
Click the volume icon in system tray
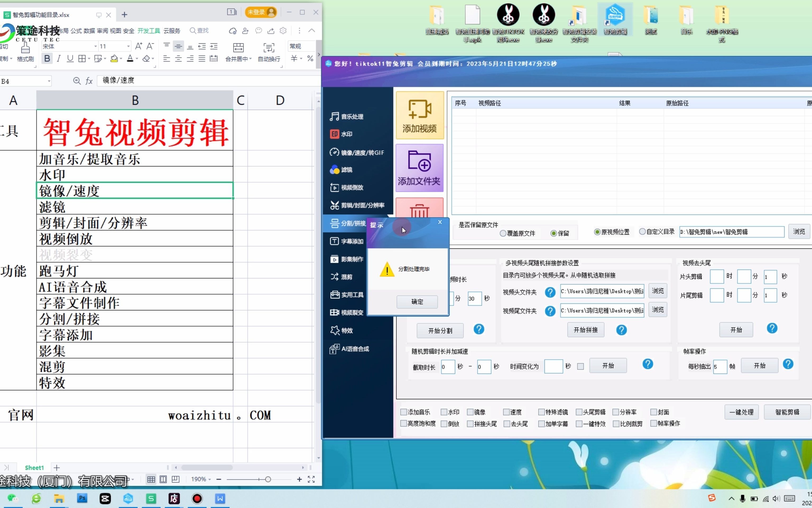tap(776, 498)
